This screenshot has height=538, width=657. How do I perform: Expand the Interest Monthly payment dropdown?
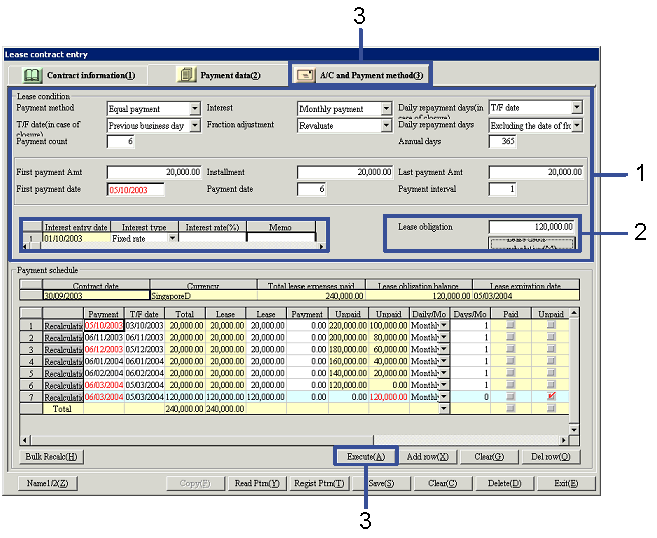pyautogui.click(x=386, y=109)
